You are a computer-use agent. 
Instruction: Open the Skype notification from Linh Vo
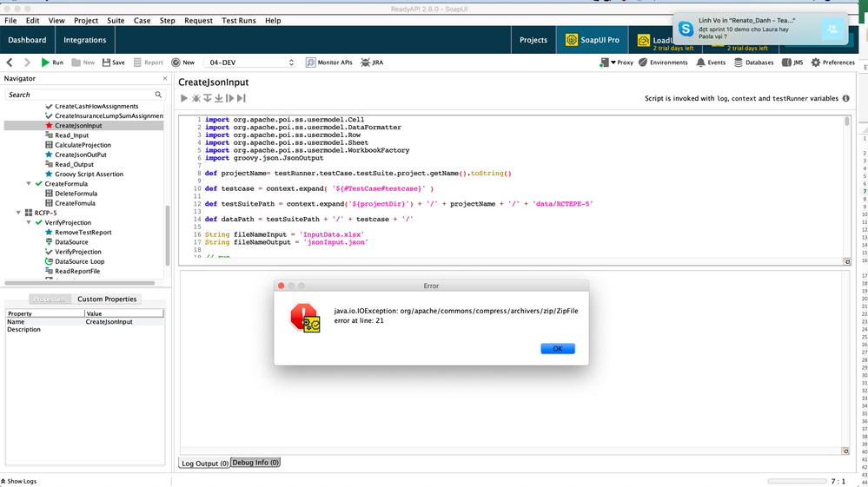click(x=747, y=30)
